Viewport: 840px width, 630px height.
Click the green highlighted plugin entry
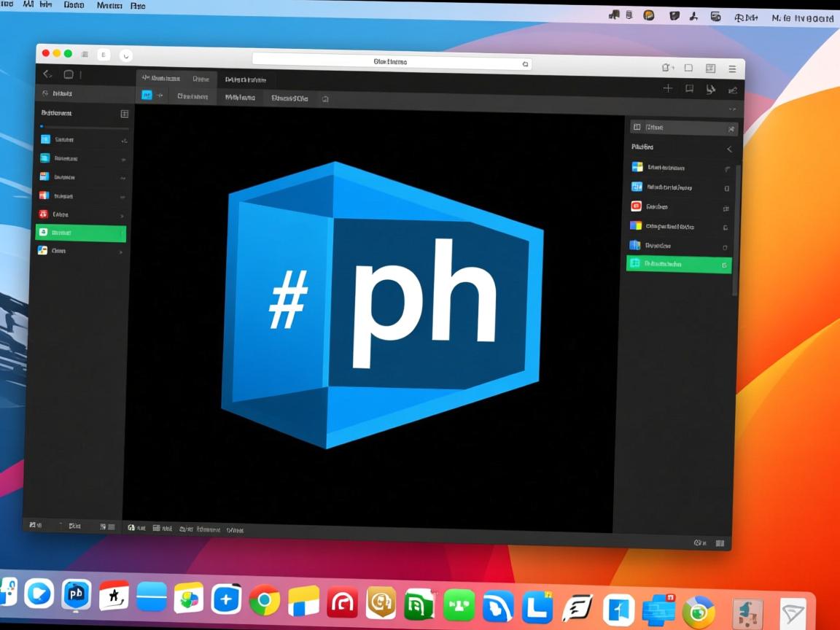click(x=678, y=263)
